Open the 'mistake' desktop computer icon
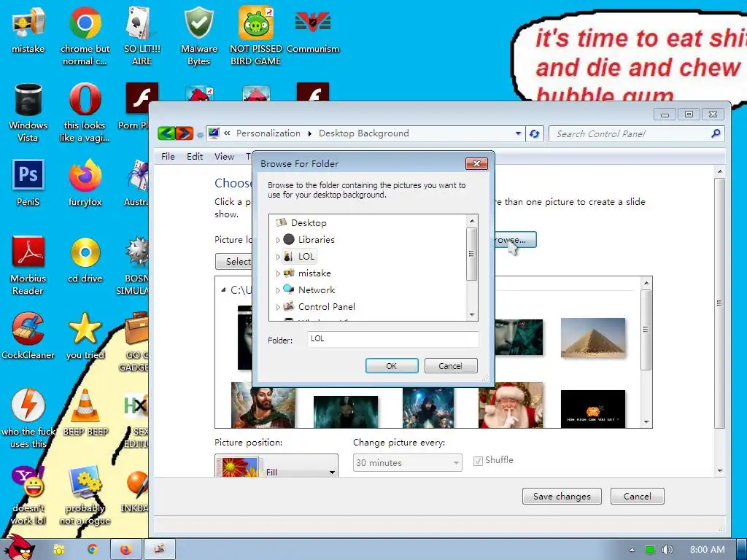The image size is (747, 560). click(x=28, y=23)
